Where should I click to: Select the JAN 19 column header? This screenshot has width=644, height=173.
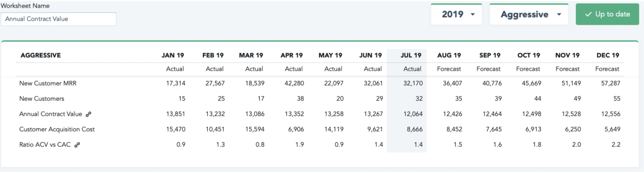click(x=173, y=55)
